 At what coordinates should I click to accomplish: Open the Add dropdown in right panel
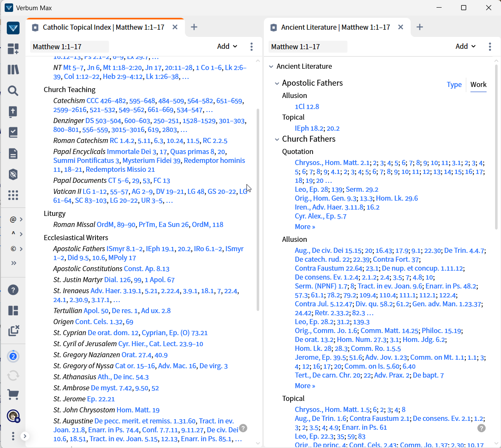(x=465, y=47)
